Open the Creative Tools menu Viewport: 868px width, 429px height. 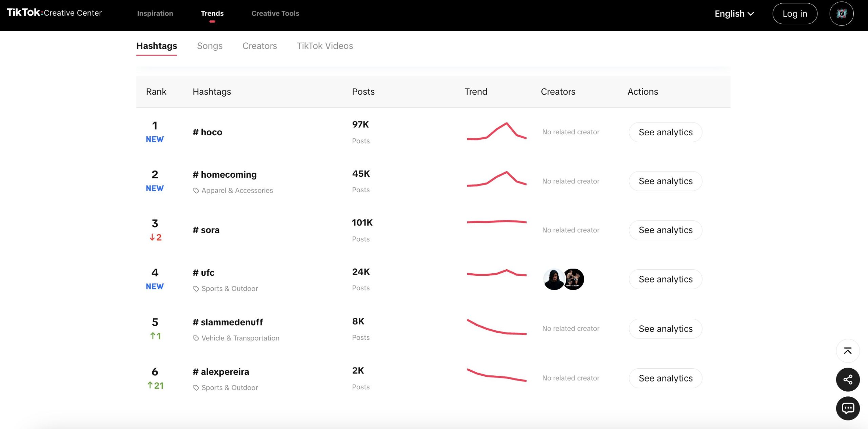point(275,14)
